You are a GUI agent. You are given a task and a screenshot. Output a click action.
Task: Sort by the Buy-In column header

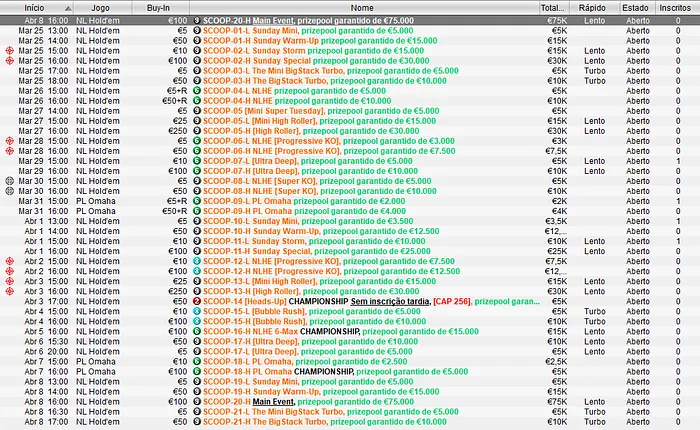(161, 8)
